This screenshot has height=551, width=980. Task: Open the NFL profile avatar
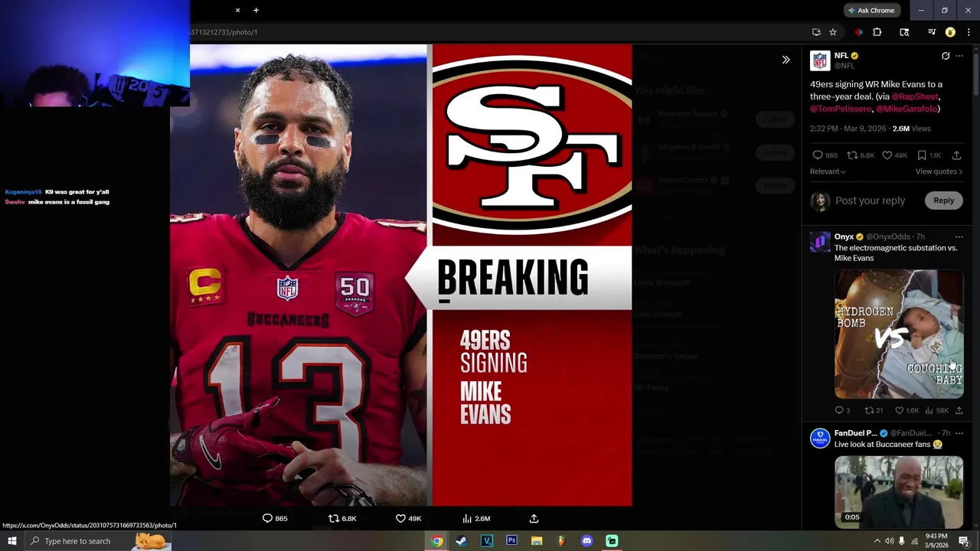(820, 61)
